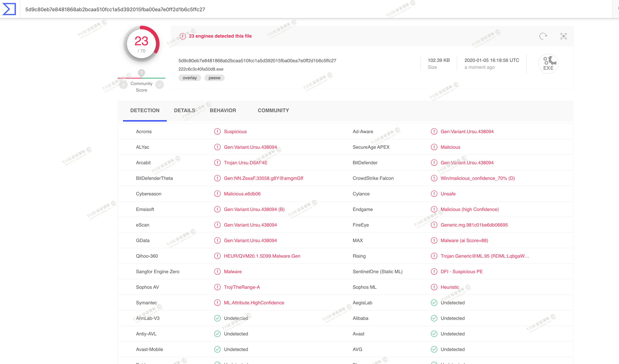
Task: Switch to the DETAILS tab
Action: 185,111
